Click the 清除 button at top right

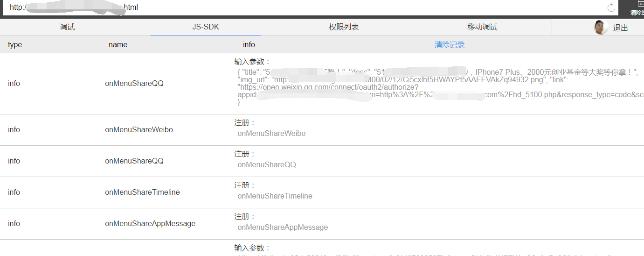(x=637, y=8)
